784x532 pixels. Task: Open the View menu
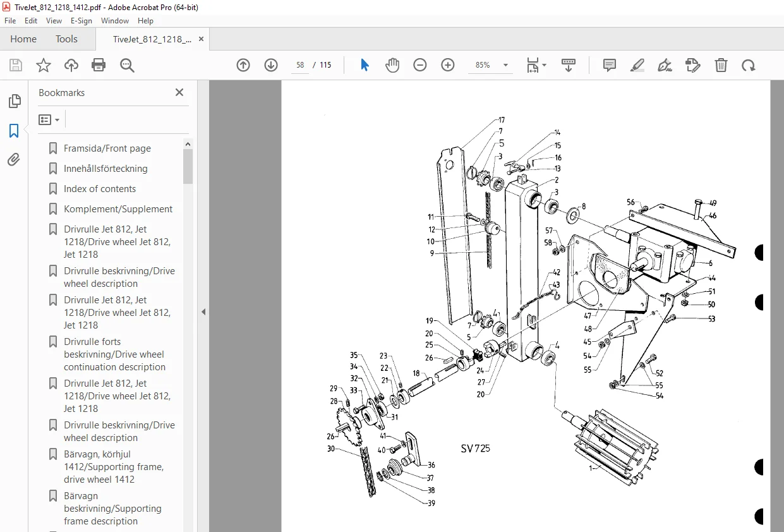click(54, 21)
